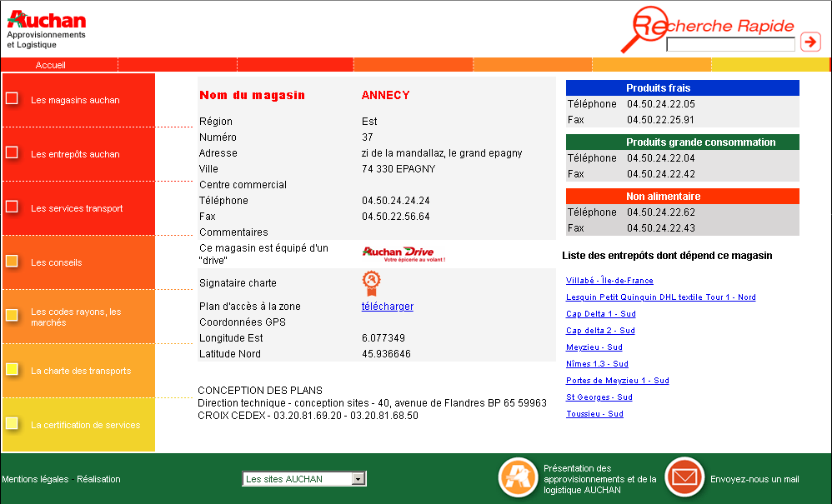This screenshot has height=504, width=832.
Task: Open Les conseils menu
Action: [x=56, y=262]
